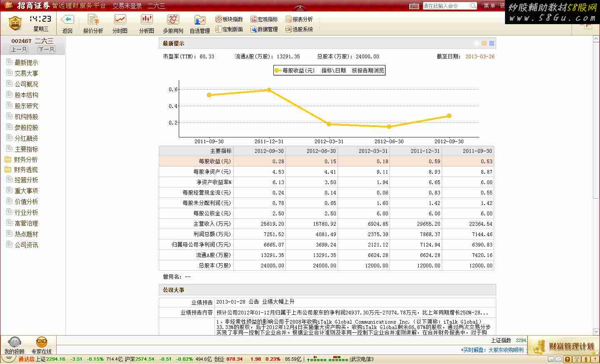Screen dimensions: 600x364
Task: Select the 每股收益(元) table row label
Action: click(x=215, y=162)
